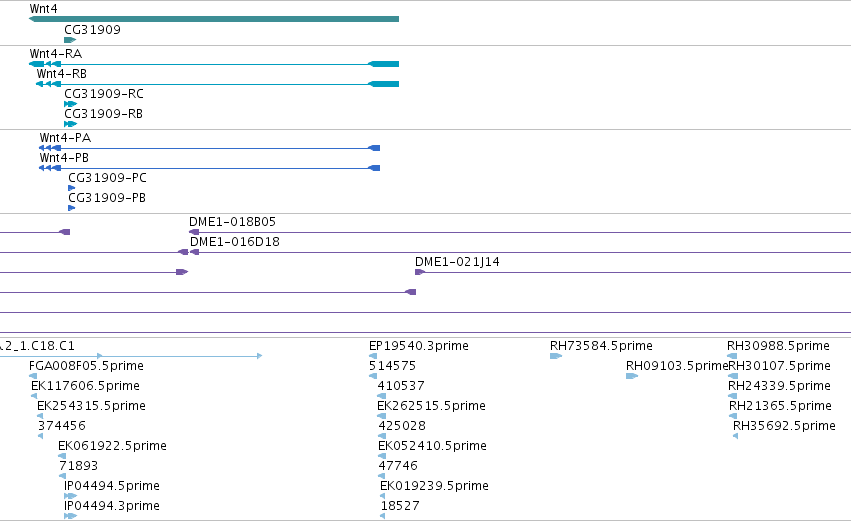Open feature 71893
The image size is (851, 521).
pos(79,466)
